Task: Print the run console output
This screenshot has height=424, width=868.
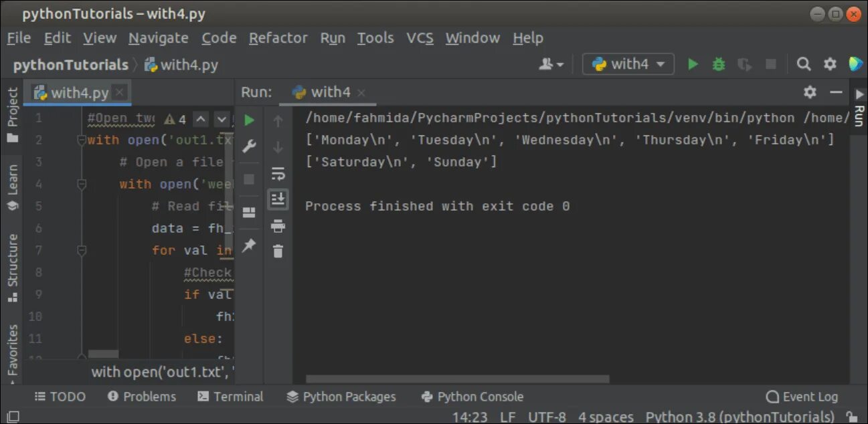Action: pyautogui.click(x=278, y=226)
